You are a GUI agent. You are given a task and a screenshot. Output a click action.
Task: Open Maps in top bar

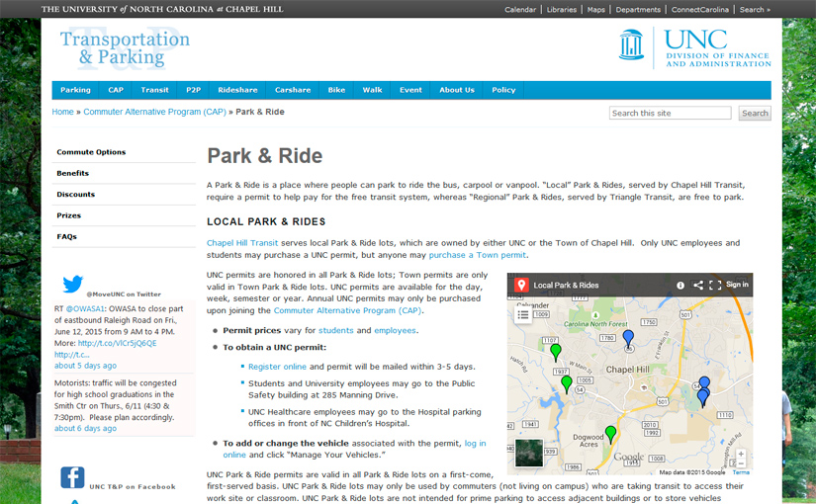tap(595, 9)
